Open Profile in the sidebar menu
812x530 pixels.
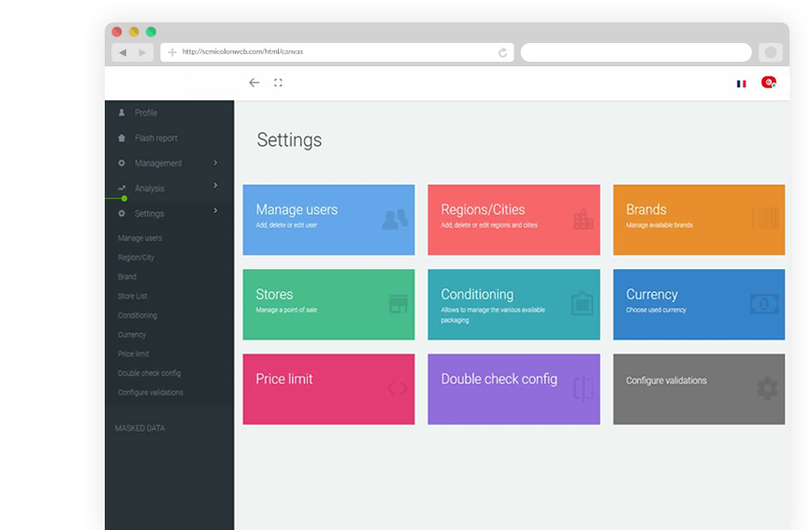tap(146, 113)
